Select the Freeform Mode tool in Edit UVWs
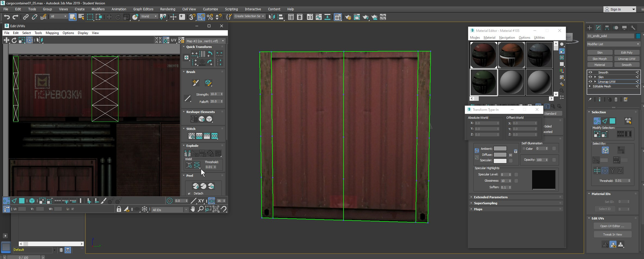Viewport: 644px width, 259px height. click(x=30, y=40)
